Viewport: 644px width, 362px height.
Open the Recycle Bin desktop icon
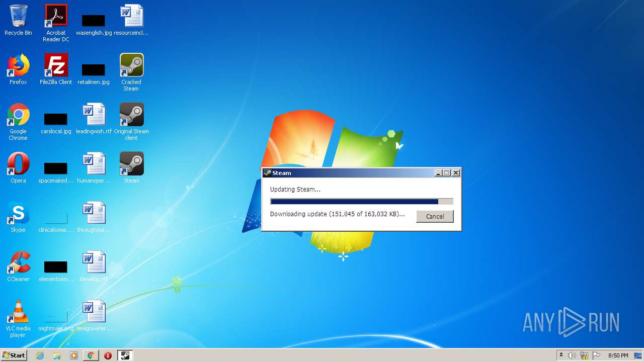(x=18, y=20)
